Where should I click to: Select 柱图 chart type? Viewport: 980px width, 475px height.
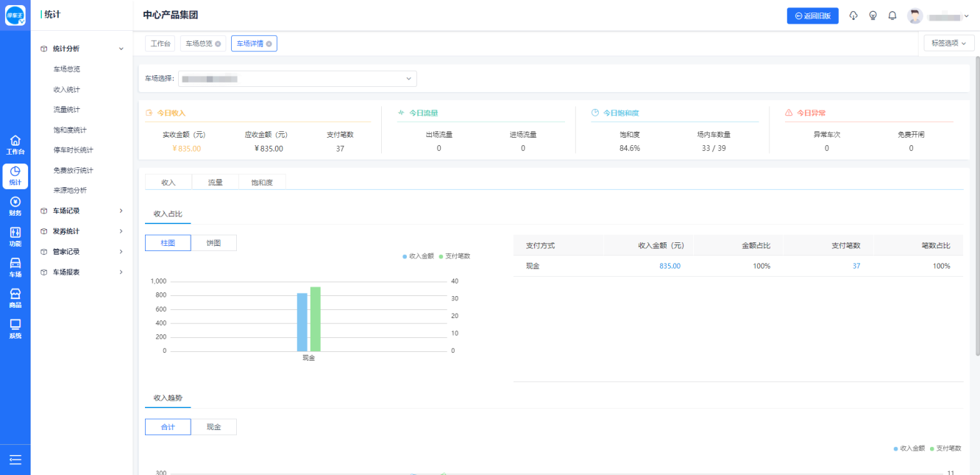168,243
